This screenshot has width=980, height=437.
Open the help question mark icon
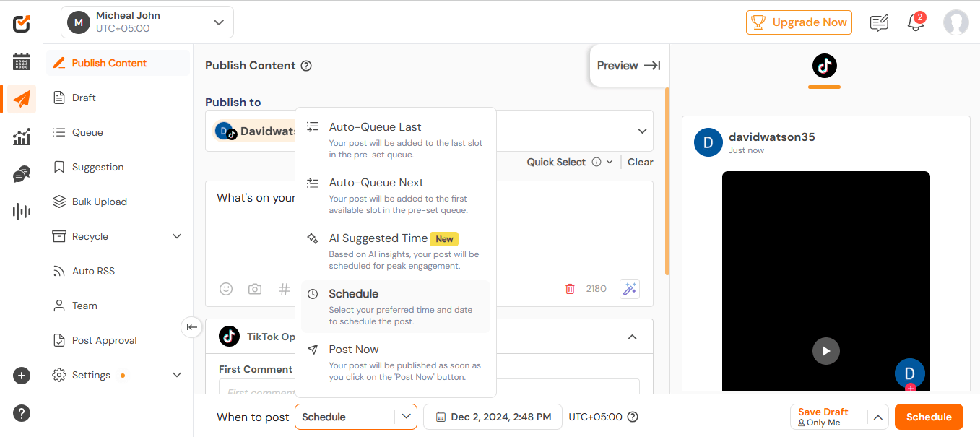(22, 413)
